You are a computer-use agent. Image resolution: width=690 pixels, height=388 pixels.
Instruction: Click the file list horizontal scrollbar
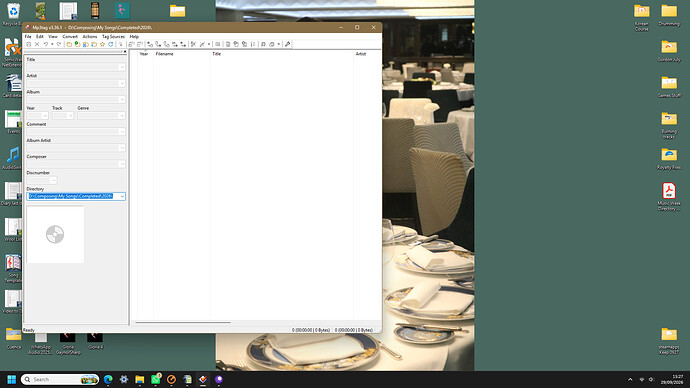point(183,322)
